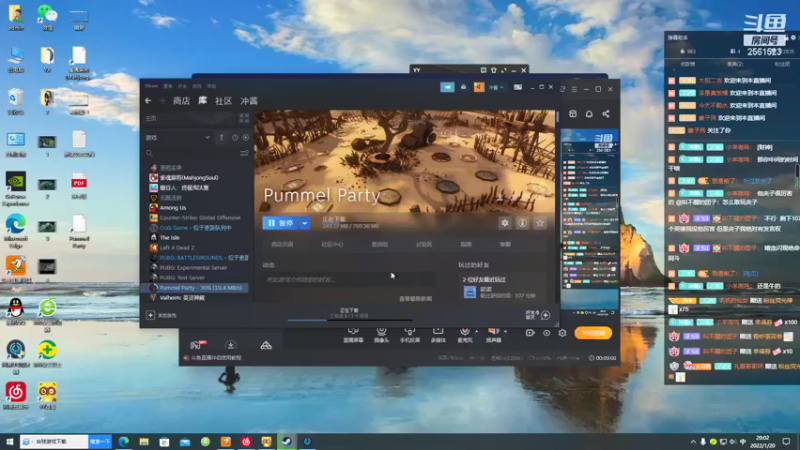This screenshot has height=450, width=800.
Task: Open friends and chat plus icon
Action: [x=545, y=315]
